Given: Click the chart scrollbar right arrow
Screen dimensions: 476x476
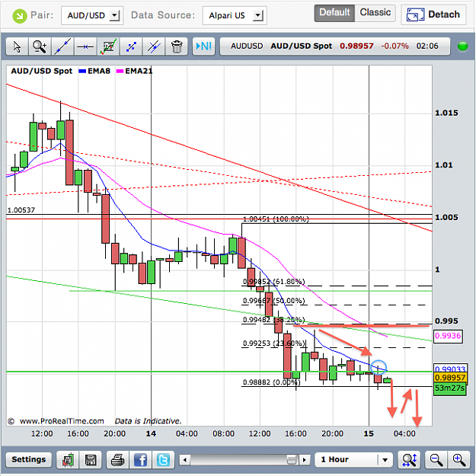Looking at the screenshot, I should tap(305, 459).
